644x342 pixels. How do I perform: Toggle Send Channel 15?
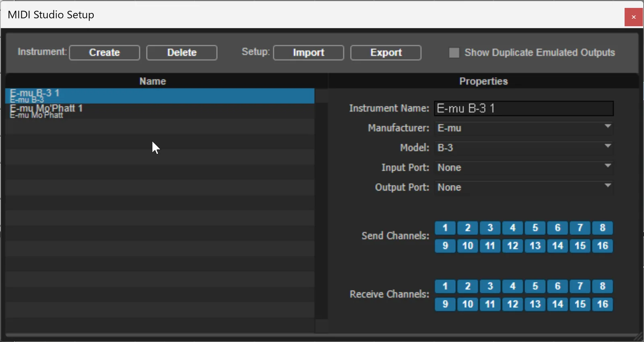pos(580,246)
